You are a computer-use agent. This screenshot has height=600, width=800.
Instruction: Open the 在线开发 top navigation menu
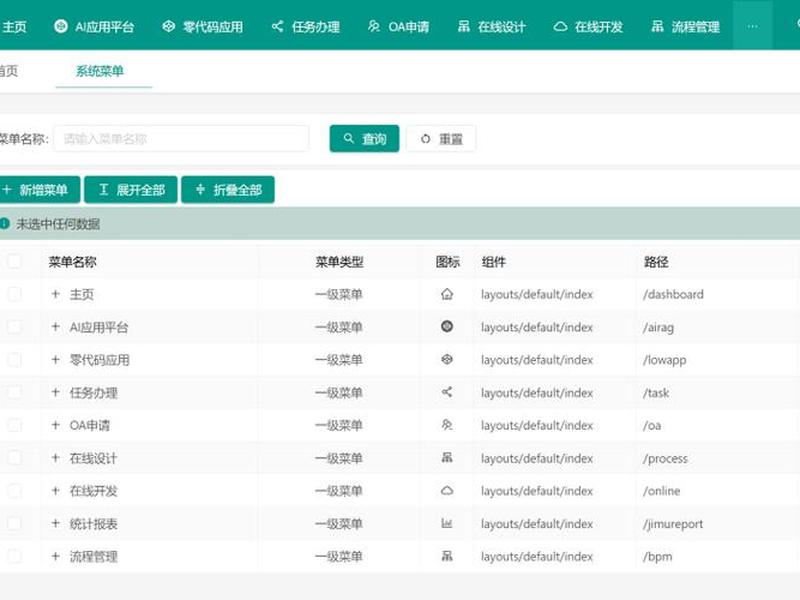click(x=588, y=27)
